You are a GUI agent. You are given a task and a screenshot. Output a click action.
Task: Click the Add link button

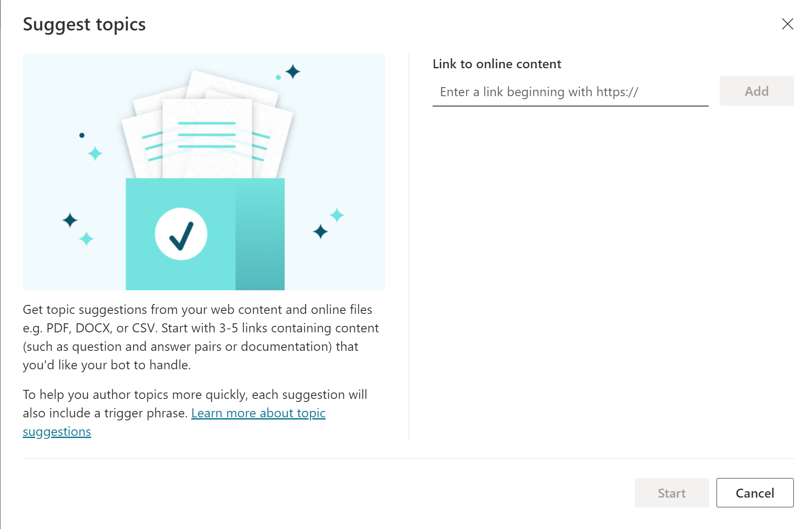click(756, 91)
